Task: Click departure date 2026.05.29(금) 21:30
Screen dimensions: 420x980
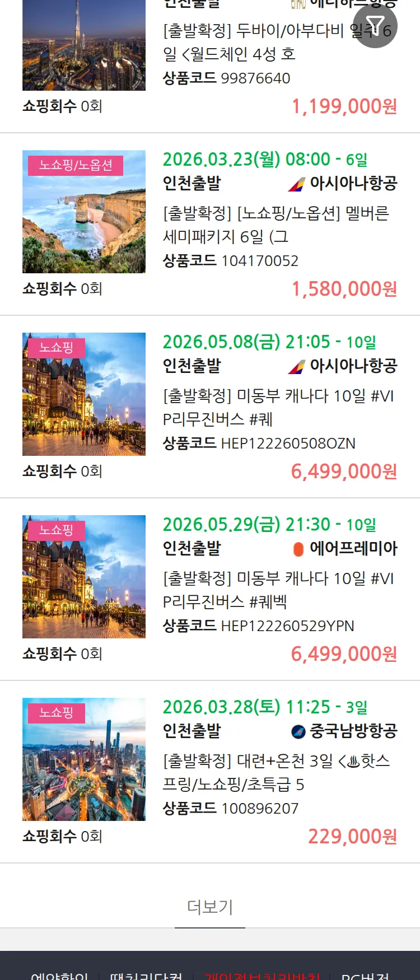Action: click(269, 525)
